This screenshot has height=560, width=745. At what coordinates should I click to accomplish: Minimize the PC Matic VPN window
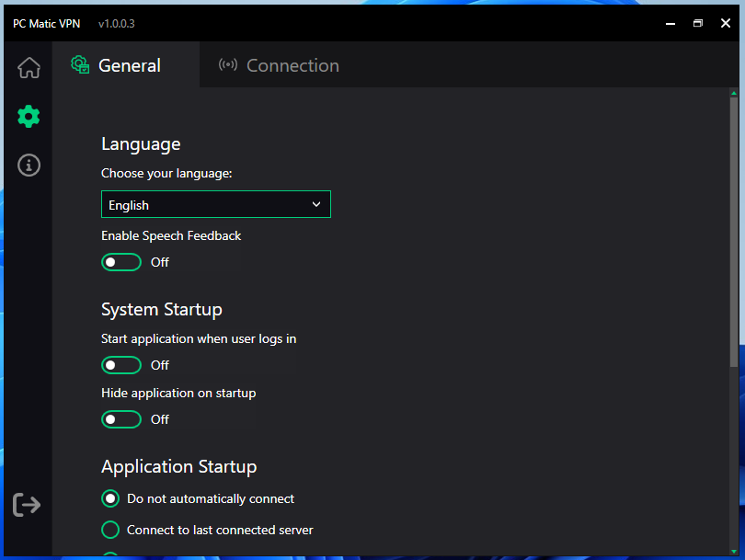click(x=670, y=23)
